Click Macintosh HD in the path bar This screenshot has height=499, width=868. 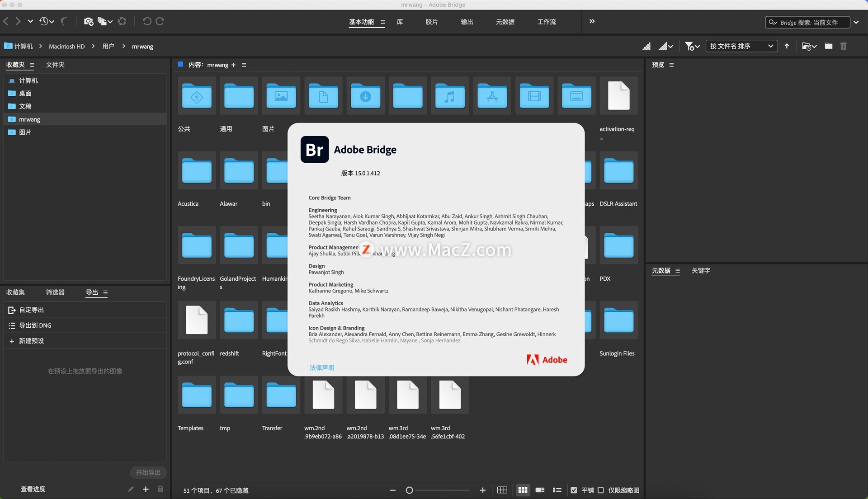click(66, 46)
